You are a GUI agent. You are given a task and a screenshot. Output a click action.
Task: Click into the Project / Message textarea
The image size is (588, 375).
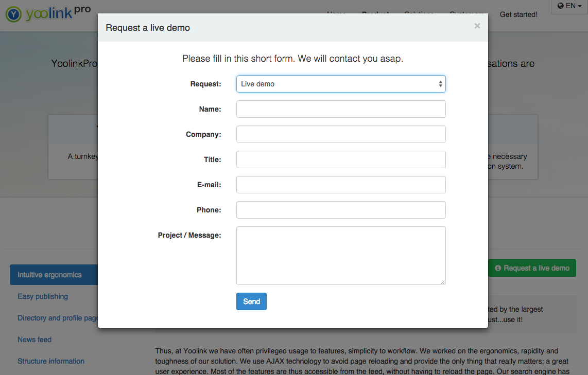pos(341,255)
